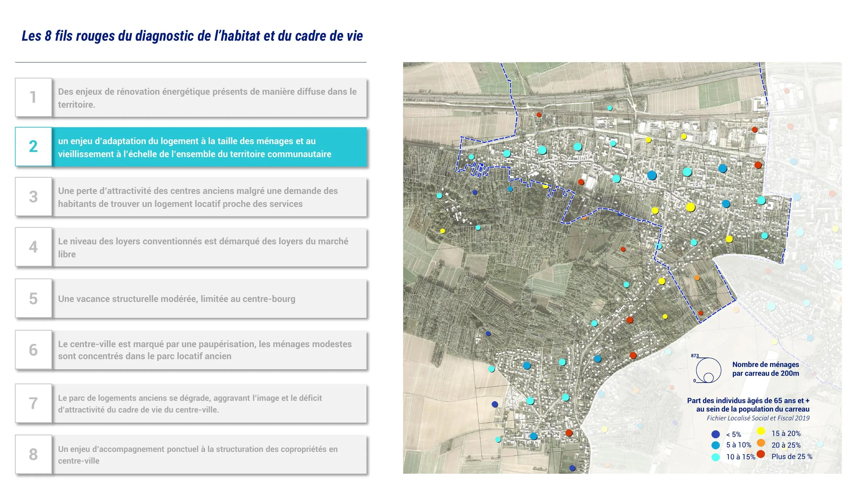The image size is (868, 488).
Task: Click number box 5 in the list
Action: coord(33,299)
